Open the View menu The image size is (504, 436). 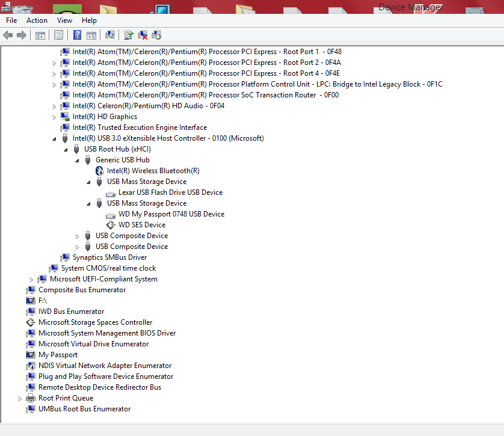pyautogui.click(x=64, y=20)
